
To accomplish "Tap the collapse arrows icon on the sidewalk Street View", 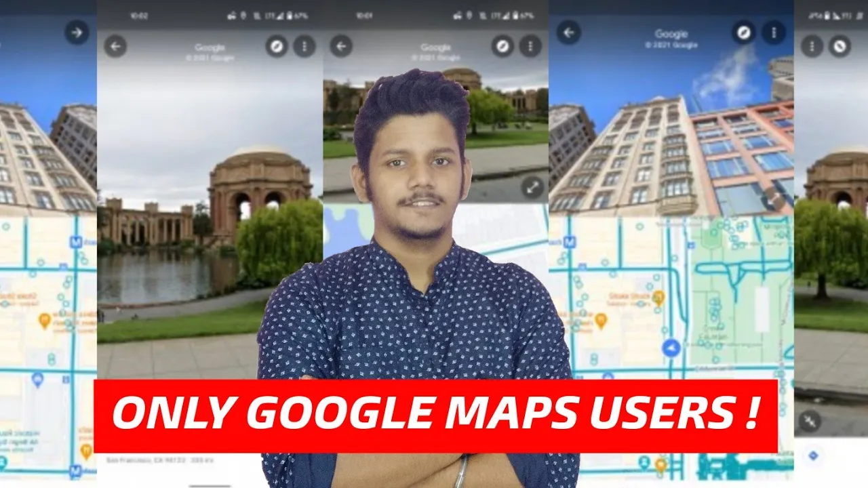I will tap(810, 421).
